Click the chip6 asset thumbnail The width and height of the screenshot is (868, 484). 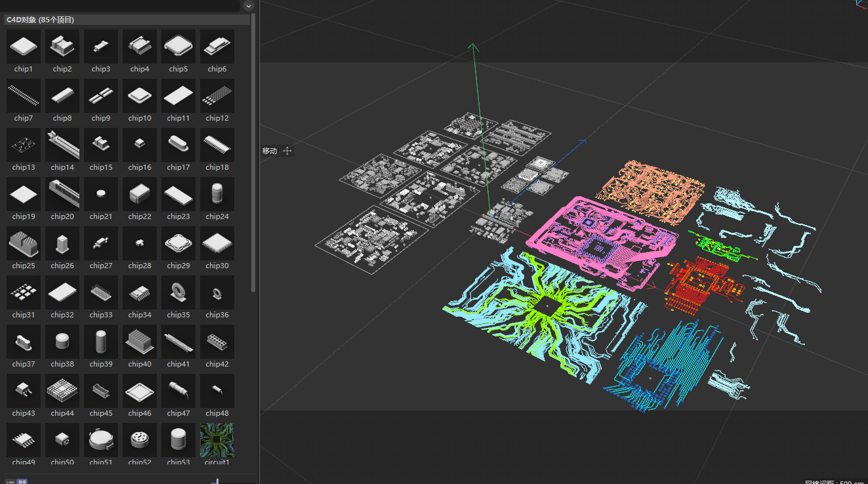pos(217,47)
